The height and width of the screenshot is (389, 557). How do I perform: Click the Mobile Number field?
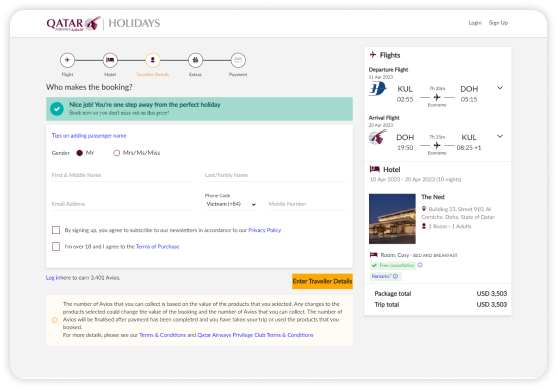pos(308,204)
